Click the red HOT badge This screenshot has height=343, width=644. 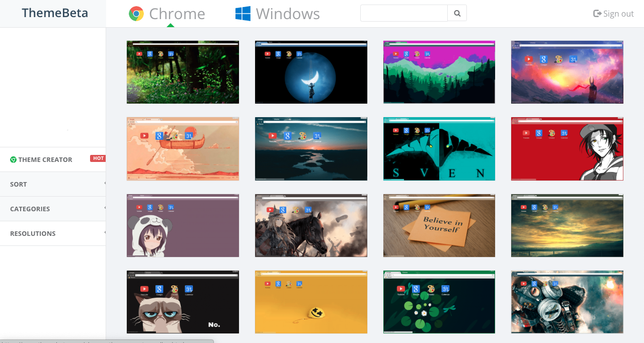tap(98, 158)
